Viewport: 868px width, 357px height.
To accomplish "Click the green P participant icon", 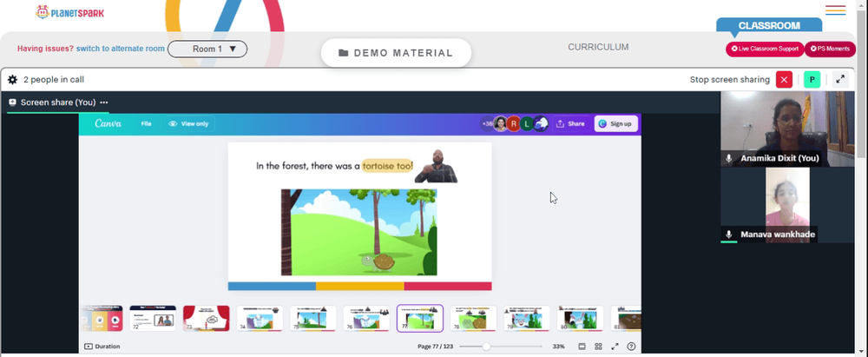I will (x=812, y=80).
